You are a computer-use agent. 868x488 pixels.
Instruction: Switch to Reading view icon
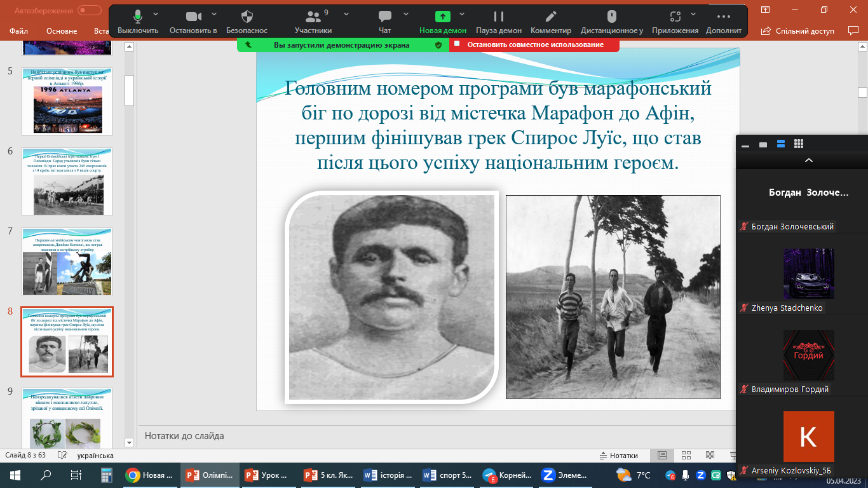click(710, 456)
